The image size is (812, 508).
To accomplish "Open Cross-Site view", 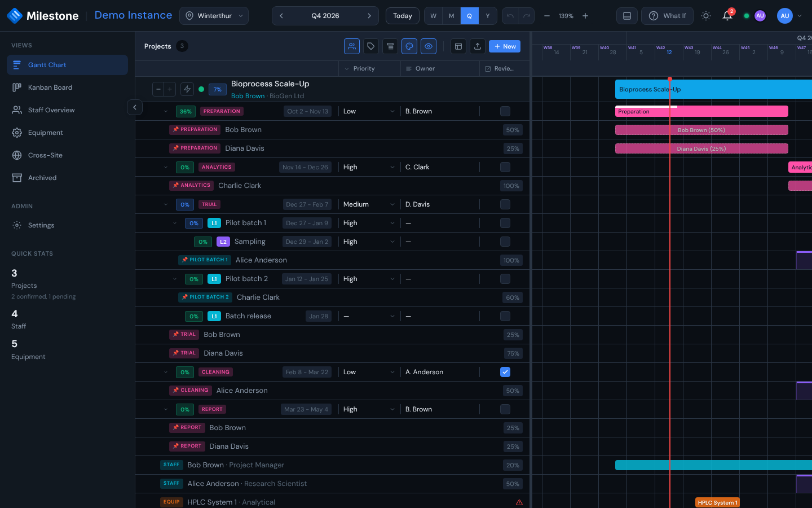I will (67, 155).
